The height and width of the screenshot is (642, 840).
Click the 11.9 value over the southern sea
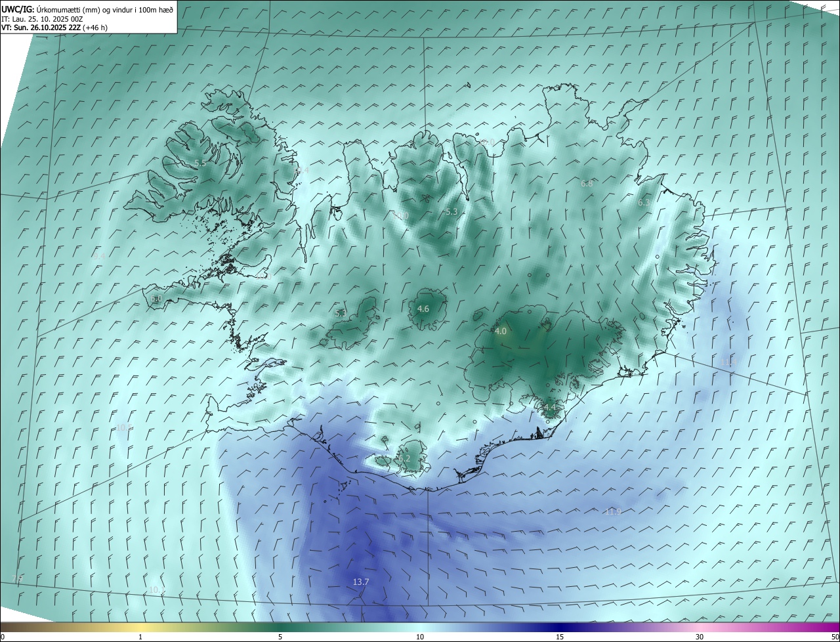613,511
